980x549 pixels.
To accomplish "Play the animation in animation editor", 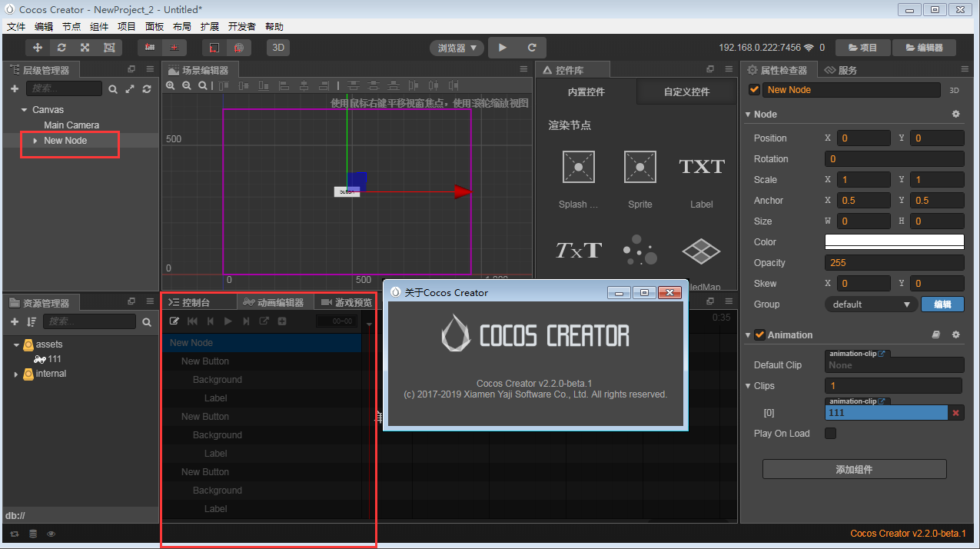I will (228, 321).
